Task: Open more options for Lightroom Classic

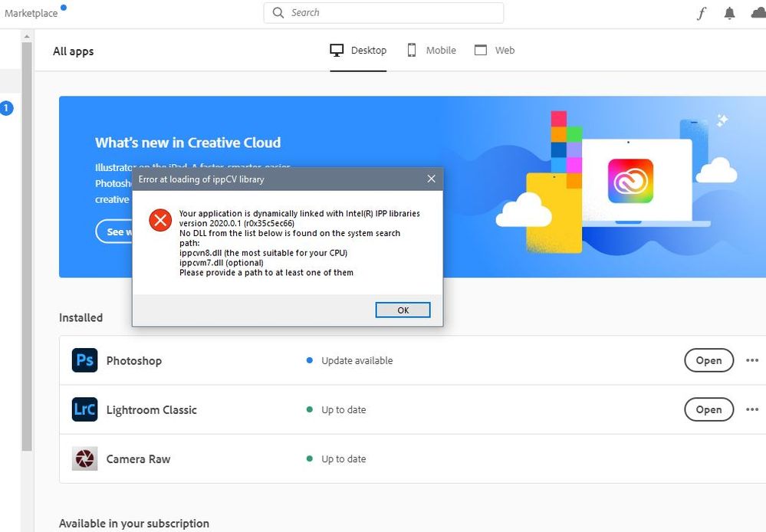Action: click(752, 409)
